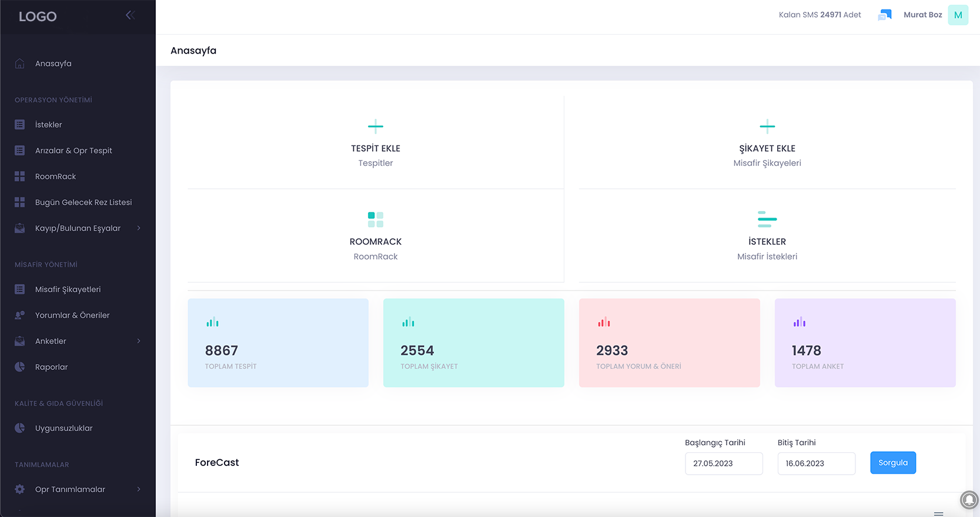Click the M user avatar
The width and height of the screenshot is (980, 517).
click(x=958, y=15)
